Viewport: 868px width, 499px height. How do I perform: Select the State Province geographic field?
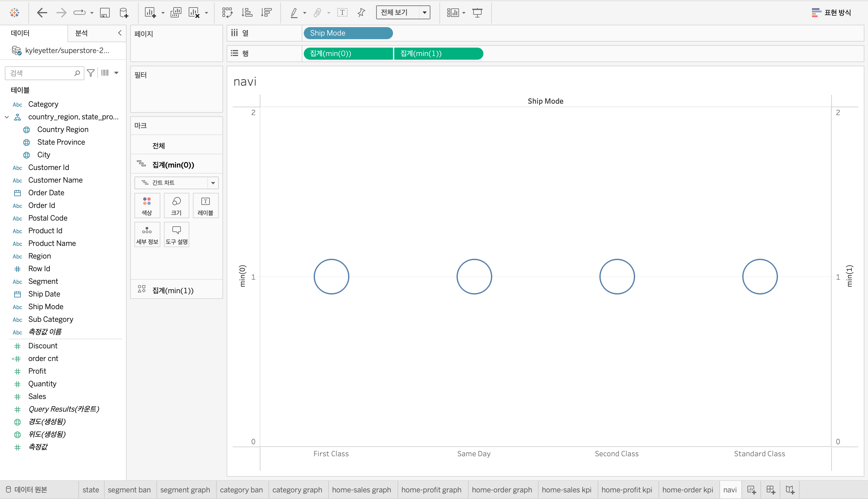pos(61,142)
